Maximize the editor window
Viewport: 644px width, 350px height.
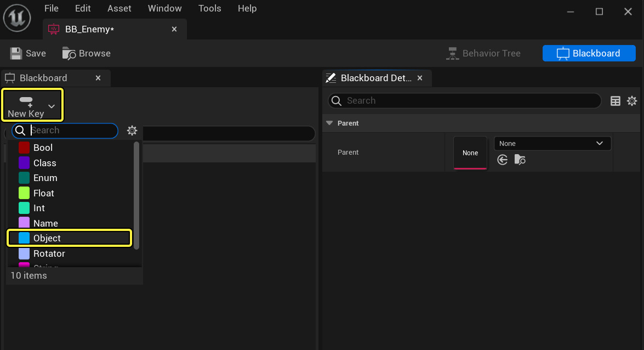tap(599, 12)
